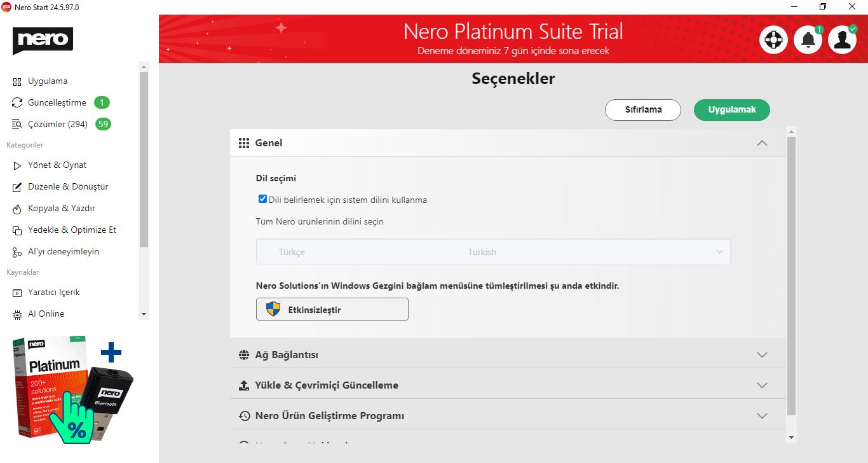Click the green Uygulamak button
This screenshot has width=868, height=463.
[732, 109]
